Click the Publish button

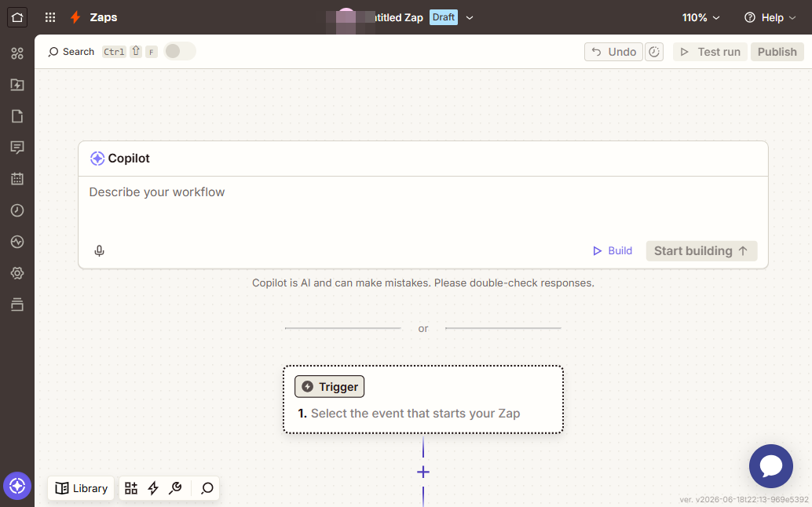777,52
